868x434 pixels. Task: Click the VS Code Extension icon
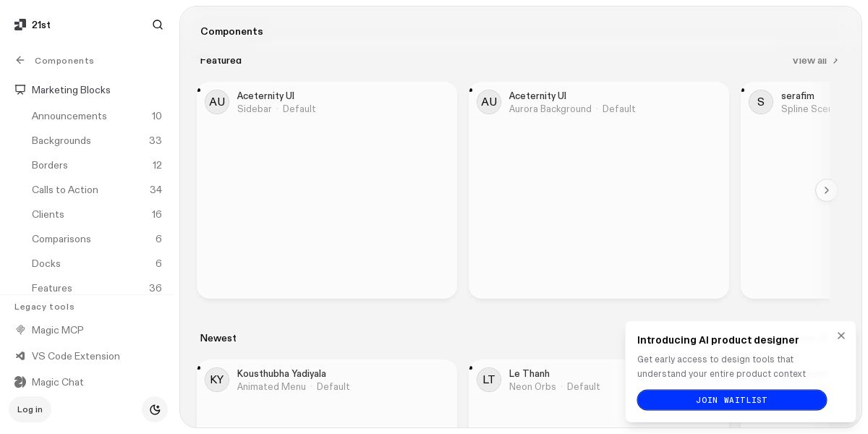(20, 357)
